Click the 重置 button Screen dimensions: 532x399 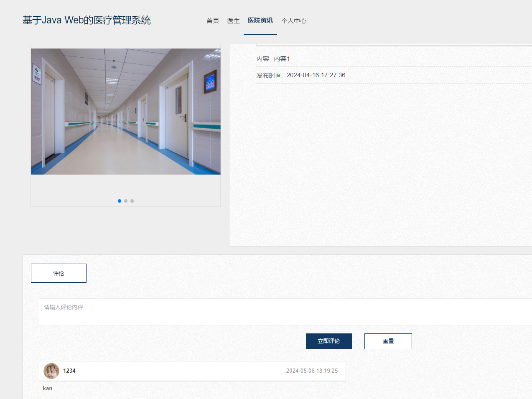point(388,341)
